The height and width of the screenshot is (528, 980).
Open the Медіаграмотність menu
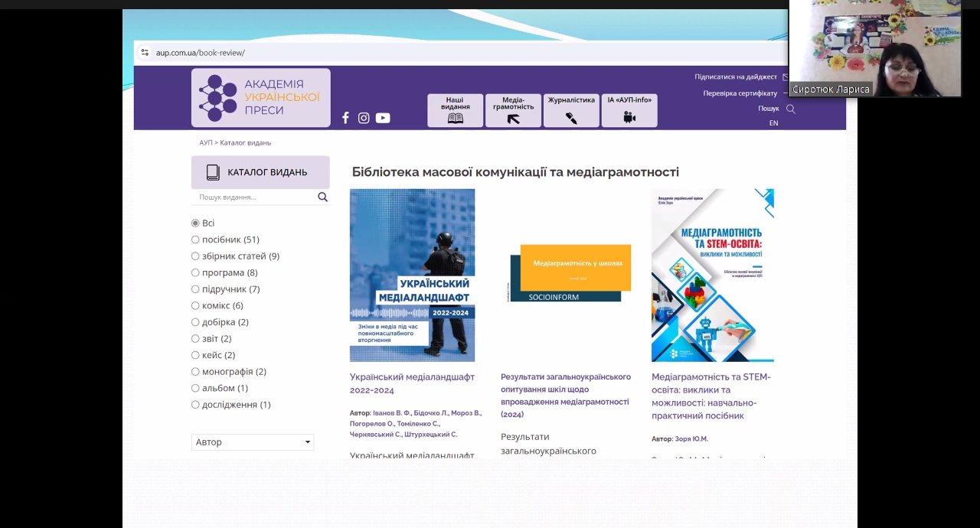pyautogui.click(x=513, y=110)
